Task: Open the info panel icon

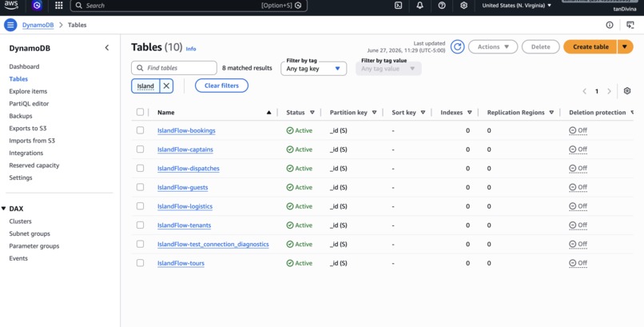Action: 610,25
